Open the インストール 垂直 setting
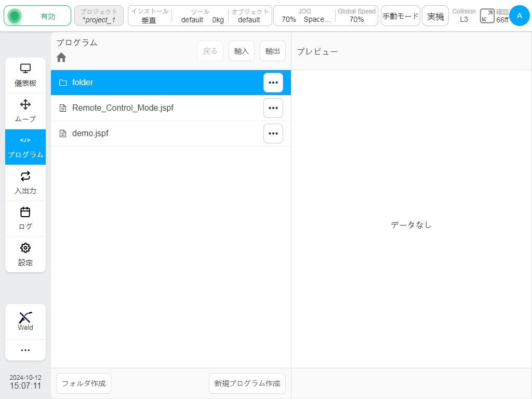The height and width of the screenshot is (399, 532). (x=150, y=16)
